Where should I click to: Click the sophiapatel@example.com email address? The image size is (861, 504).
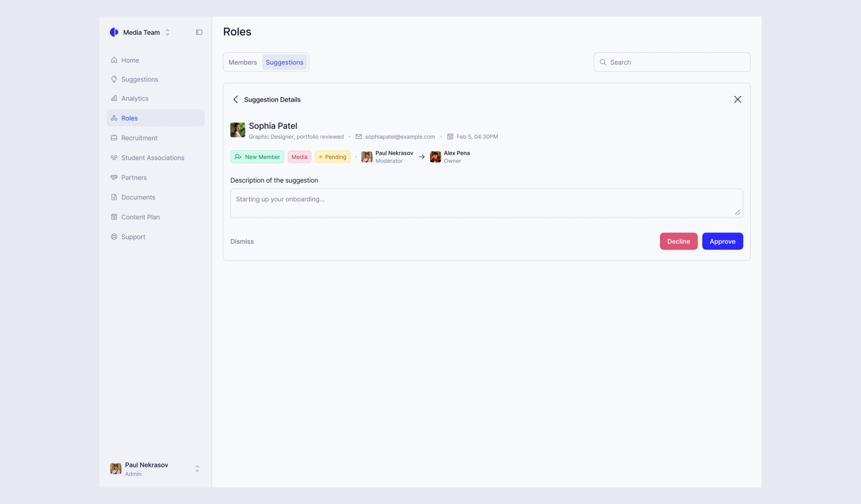[x=400, y=137]
